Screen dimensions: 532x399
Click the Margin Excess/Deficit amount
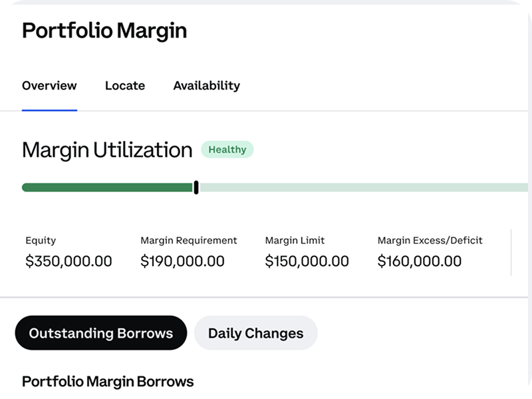(420, 261)
